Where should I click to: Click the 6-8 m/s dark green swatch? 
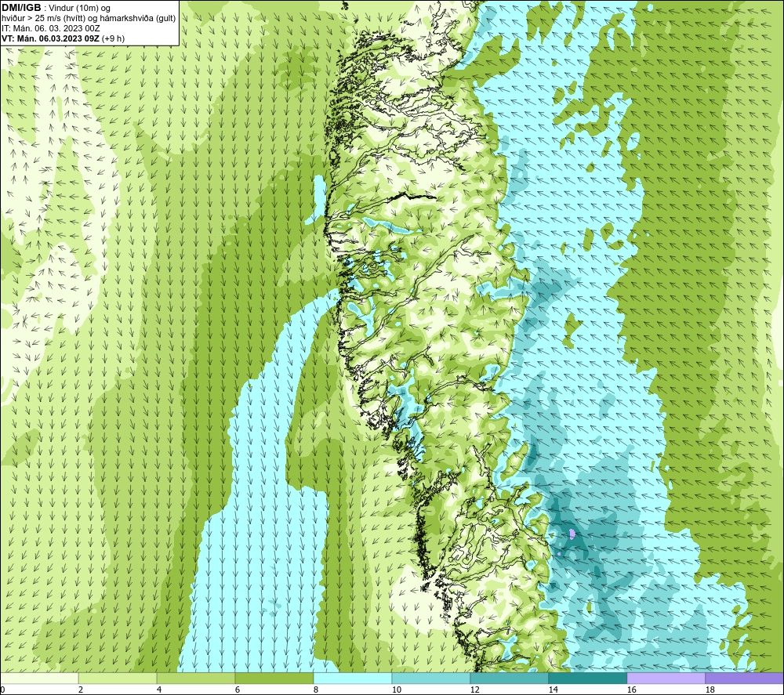pyautogui.click(x=274, y=678)
